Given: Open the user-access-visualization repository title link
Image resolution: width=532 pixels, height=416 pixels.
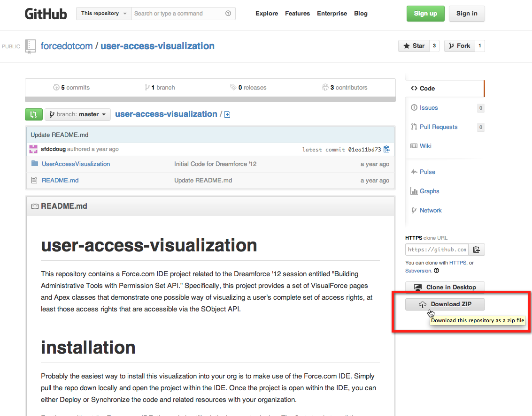Looking at the screenshot, I should pos(157,46).
